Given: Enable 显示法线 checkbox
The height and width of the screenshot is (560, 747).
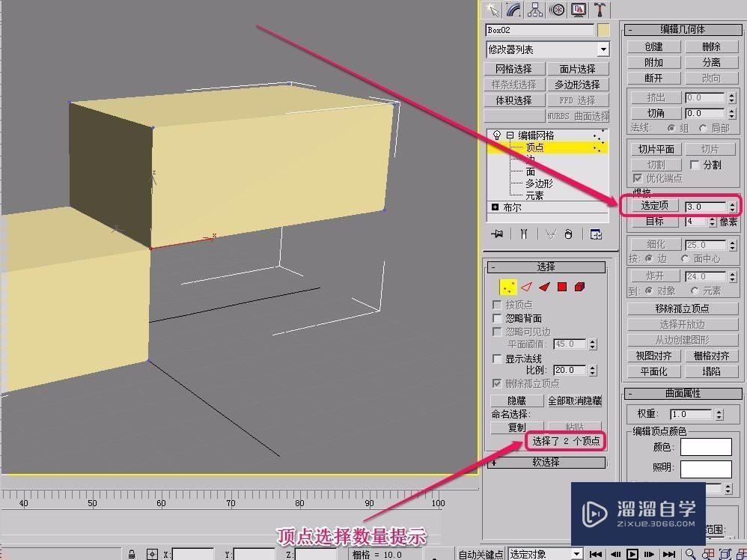Looking at the screenshot, I should pos(497,359).
